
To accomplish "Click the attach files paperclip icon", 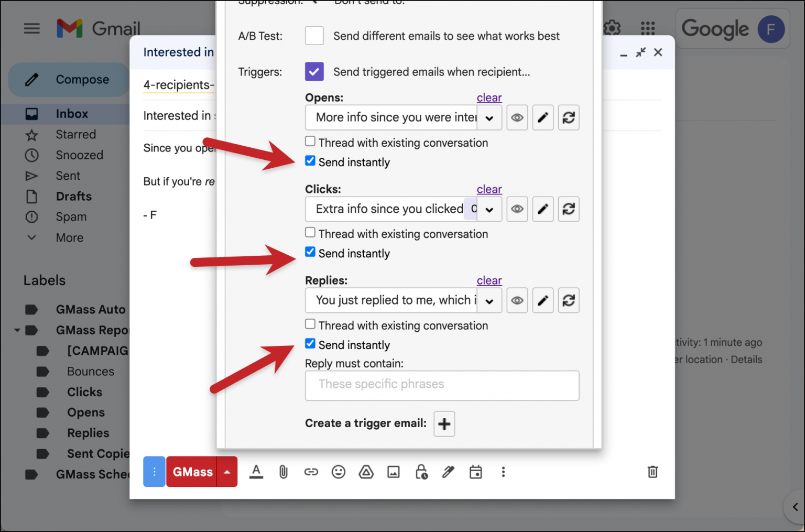I will (284, 472).
